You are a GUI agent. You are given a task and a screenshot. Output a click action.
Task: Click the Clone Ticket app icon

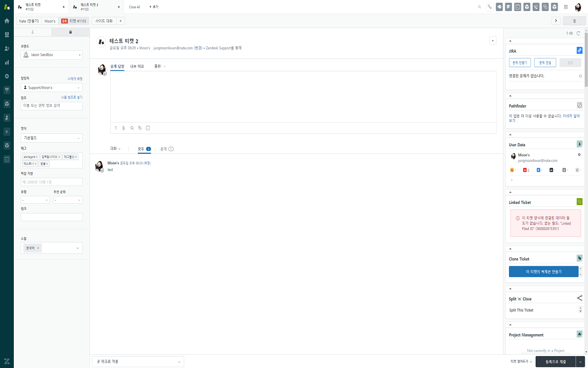[579, 258]
